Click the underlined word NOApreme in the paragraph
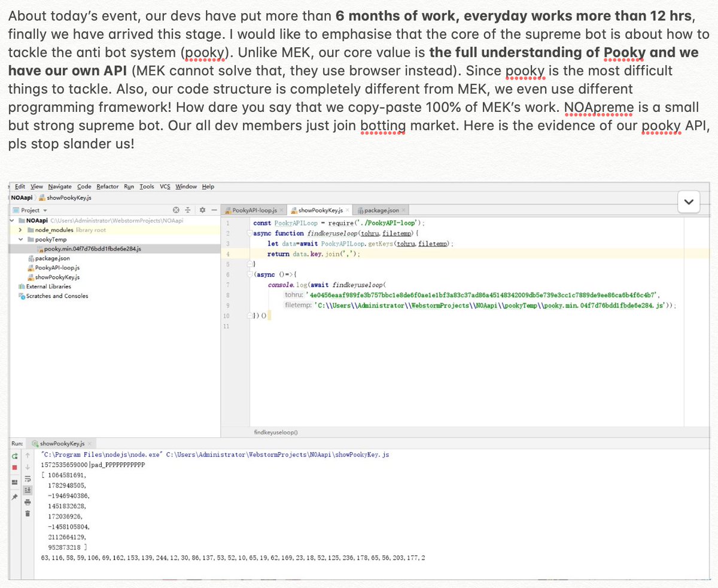The image size is (718, 588). click(x=598, y=106)
